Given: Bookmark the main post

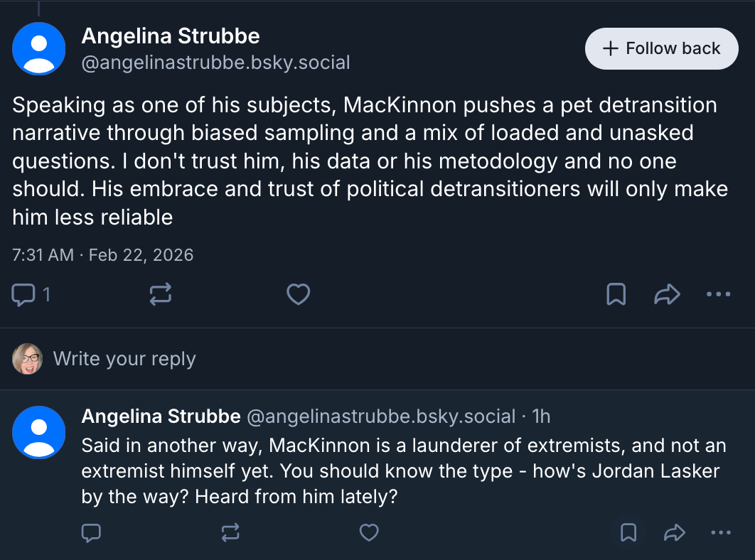Looking at the screenshot, I should pos(616,294).
